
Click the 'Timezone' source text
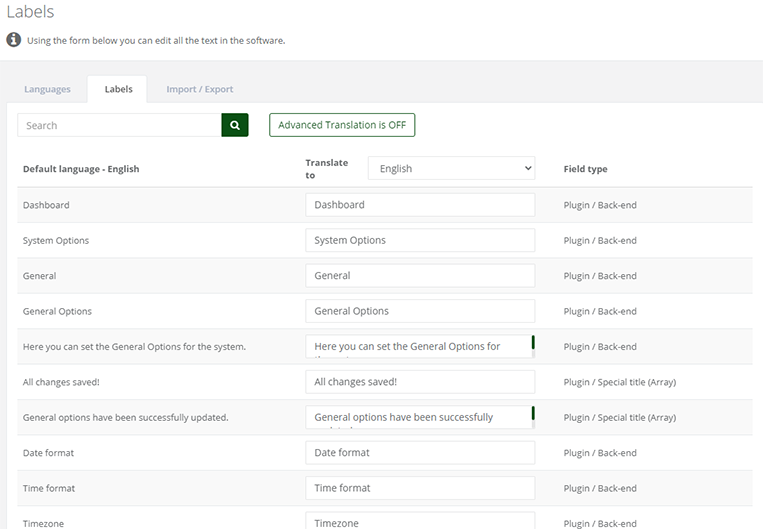click(x=43, y=524)
